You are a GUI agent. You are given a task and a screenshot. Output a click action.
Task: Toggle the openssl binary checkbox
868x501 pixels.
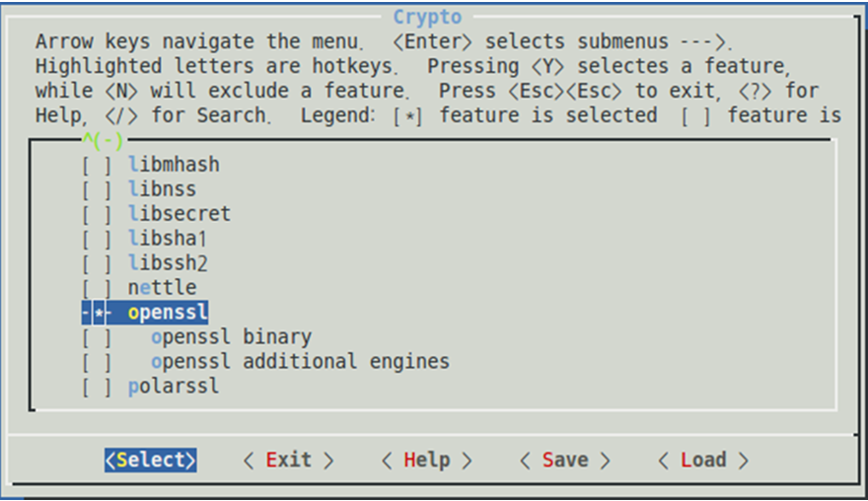97,337
